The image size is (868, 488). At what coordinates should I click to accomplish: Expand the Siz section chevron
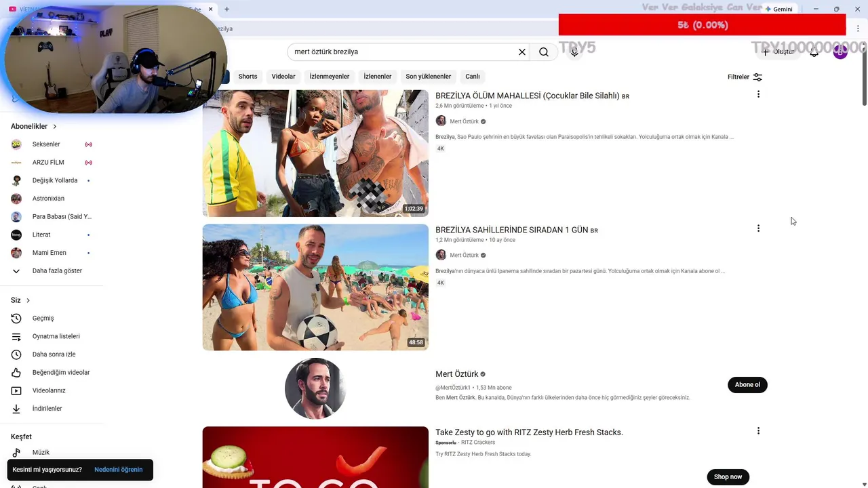click(x=28, y=300)
